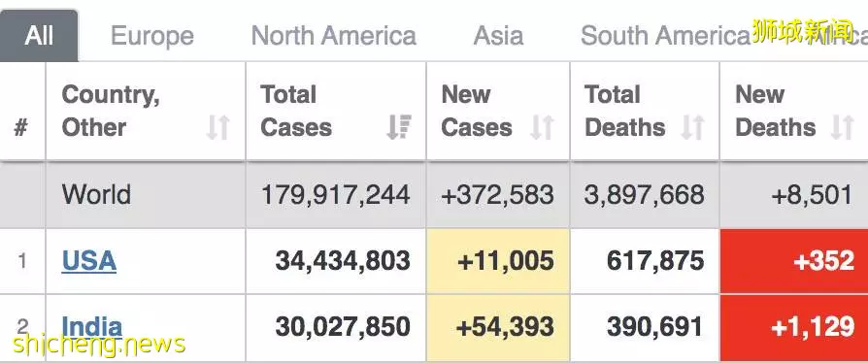This screenshot has width=868, height=363.
Task: Switch to the North America tab
Action: (x=334, y=36)
